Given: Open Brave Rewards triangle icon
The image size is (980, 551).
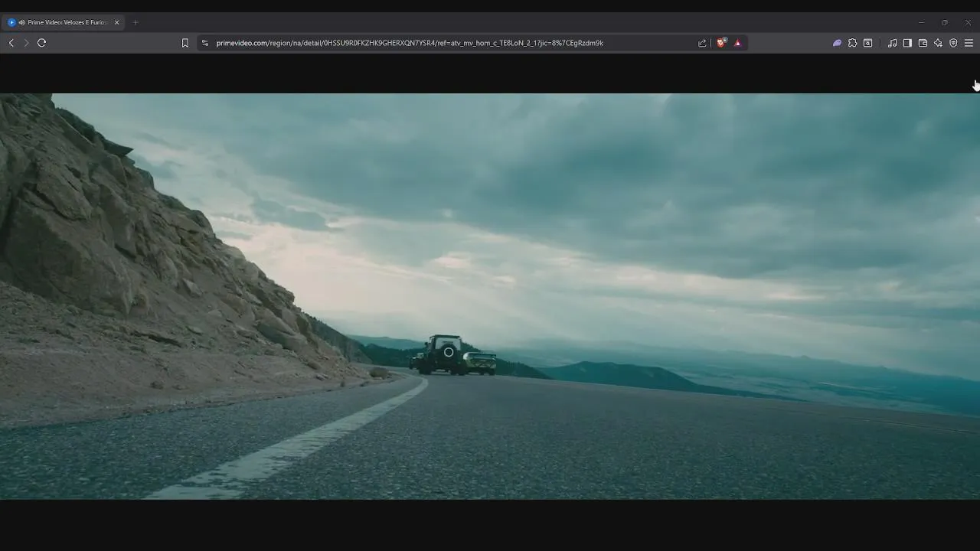Looking at the screenshot, I should point(737,43).
